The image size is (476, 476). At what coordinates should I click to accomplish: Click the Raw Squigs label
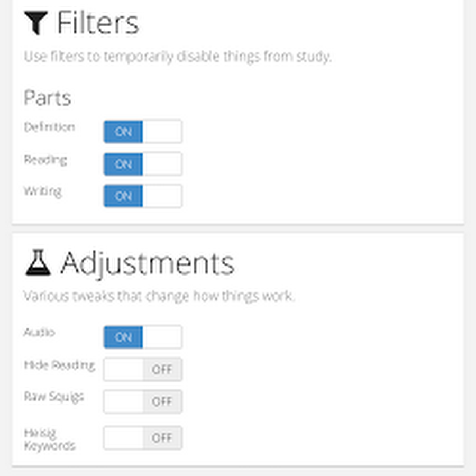53,397
